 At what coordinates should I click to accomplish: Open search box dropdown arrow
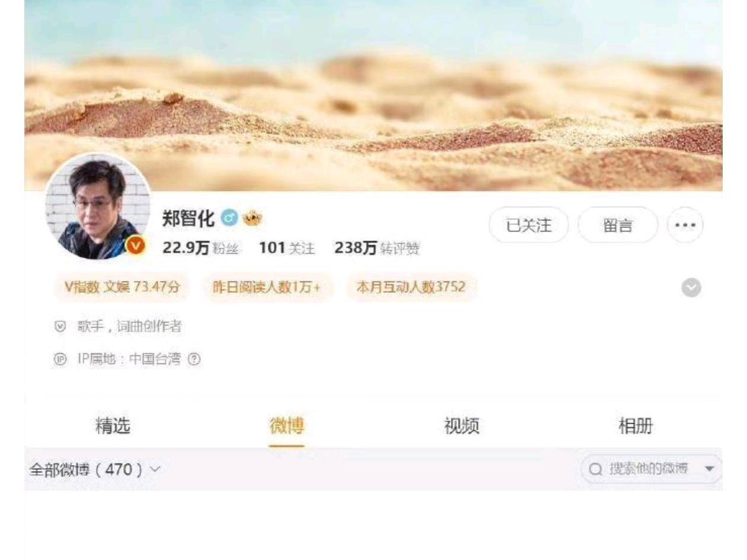(710, 469)
